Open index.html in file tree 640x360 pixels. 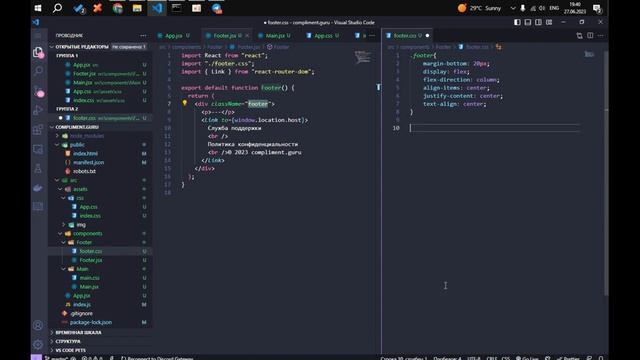(85, 153)
